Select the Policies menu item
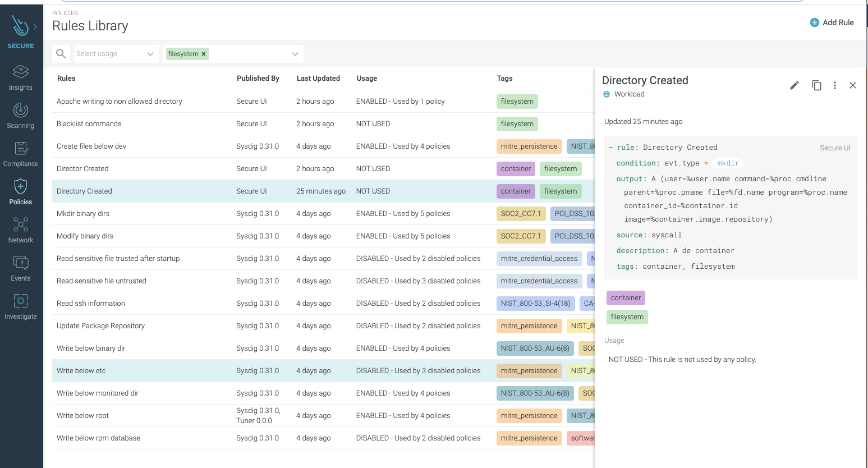 click(21, 192)
